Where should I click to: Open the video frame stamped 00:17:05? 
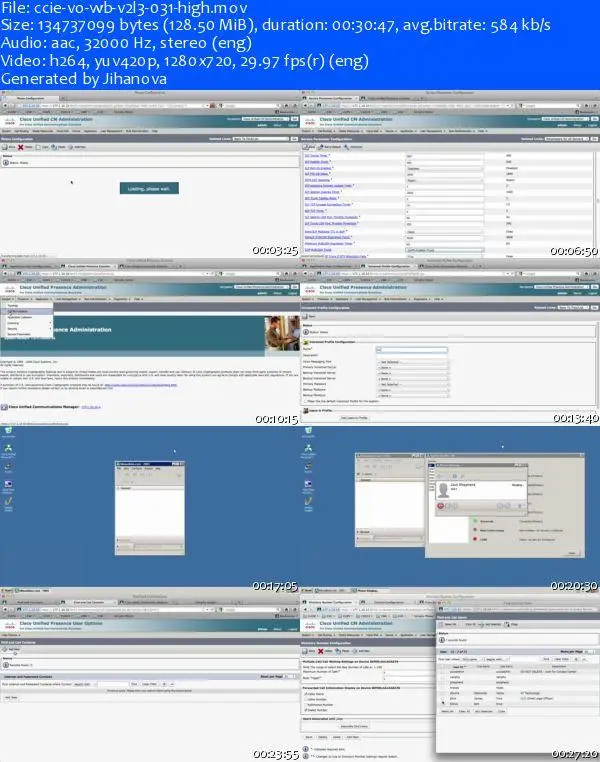150,510
